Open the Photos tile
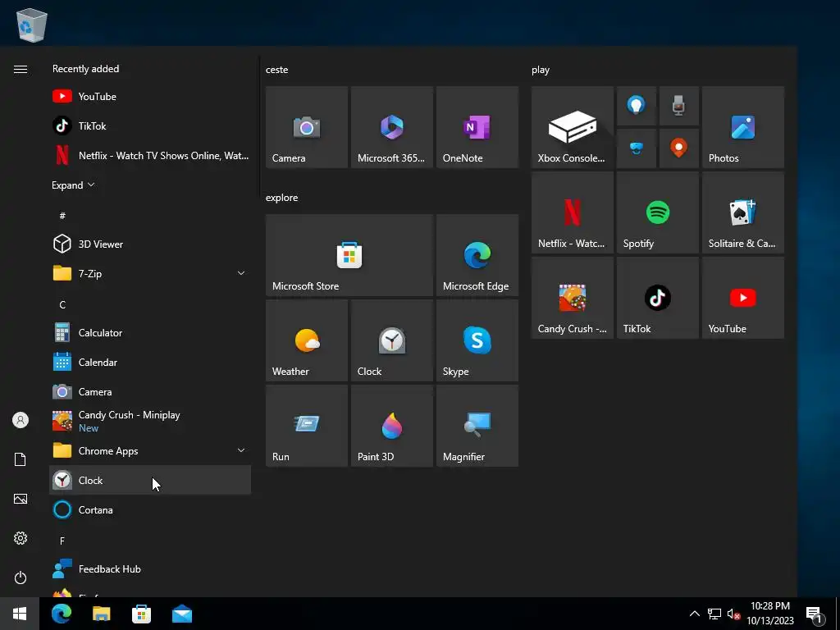This screenshot has width=840, height=630. [743, 127]
